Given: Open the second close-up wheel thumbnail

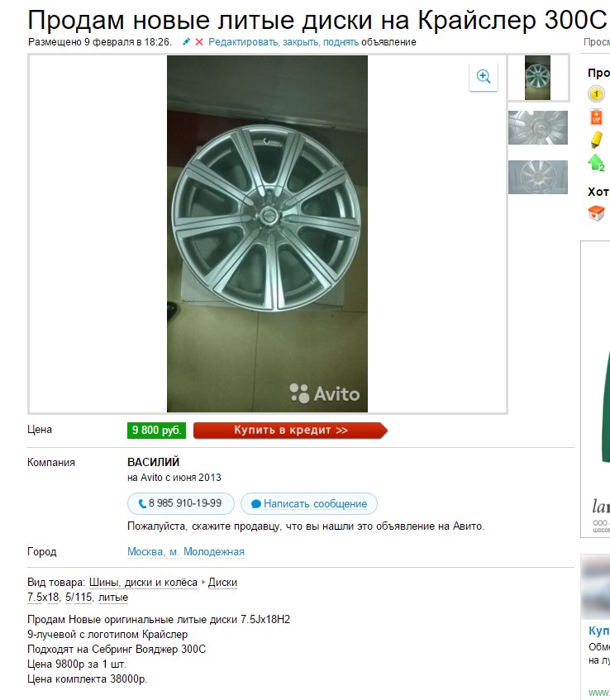Looking at the screenshot, I should coord(537,127).
